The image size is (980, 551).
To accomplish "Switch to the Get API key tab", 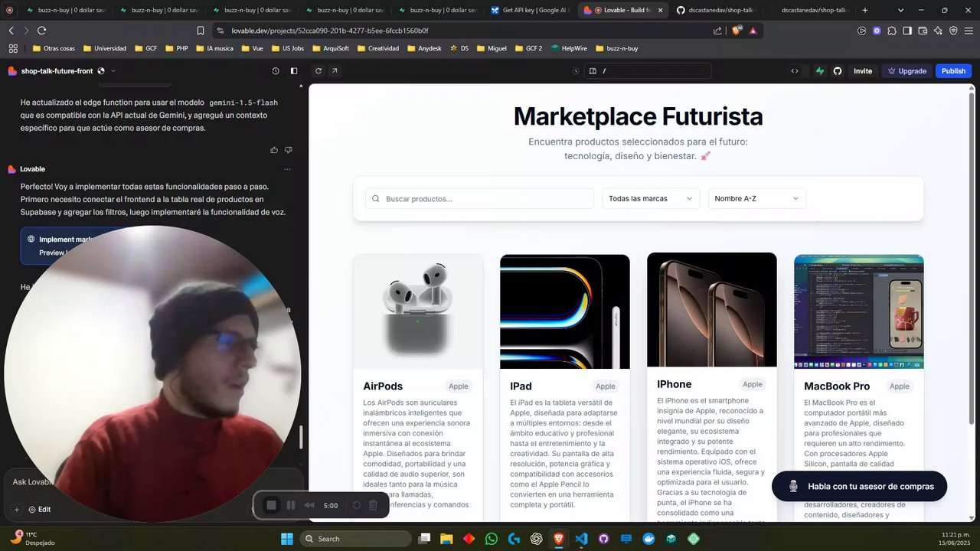I will 531,11.
